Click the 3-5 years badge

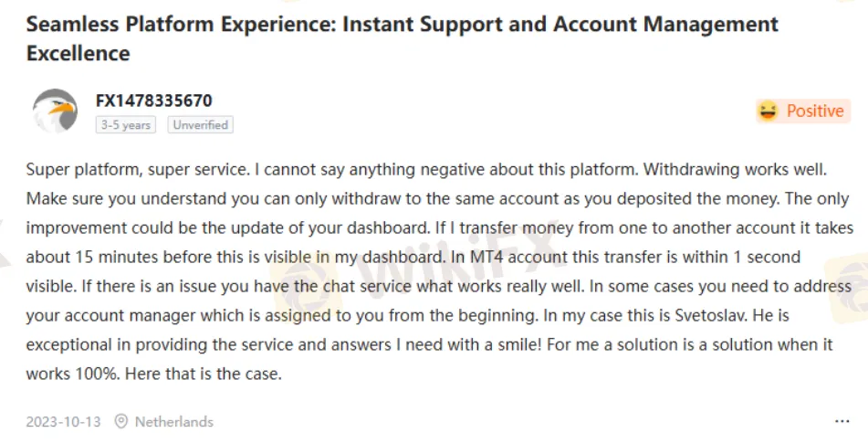pos(126,125)
